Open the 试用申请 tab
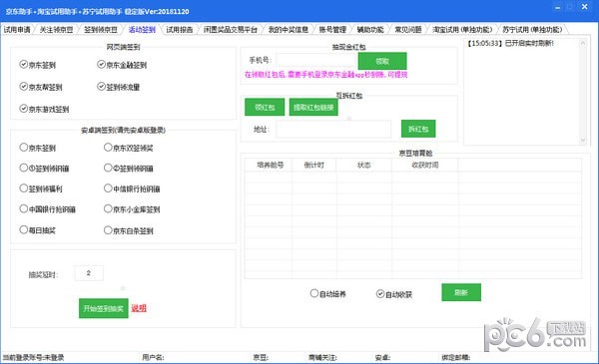 pos(17,29)
